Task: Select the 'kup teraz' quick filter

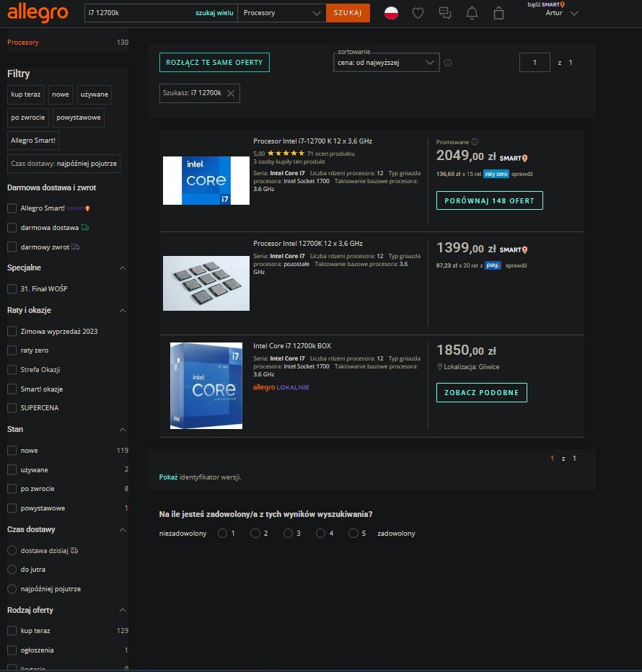Action: [x=26, y=94]
